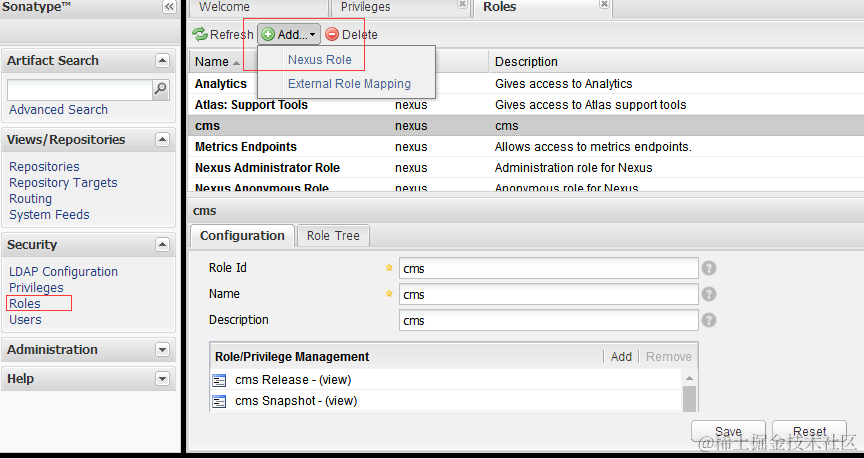This screenshot has height=459, width=864.
Task: Open Users in the Security panel
Action: point(25,320)
